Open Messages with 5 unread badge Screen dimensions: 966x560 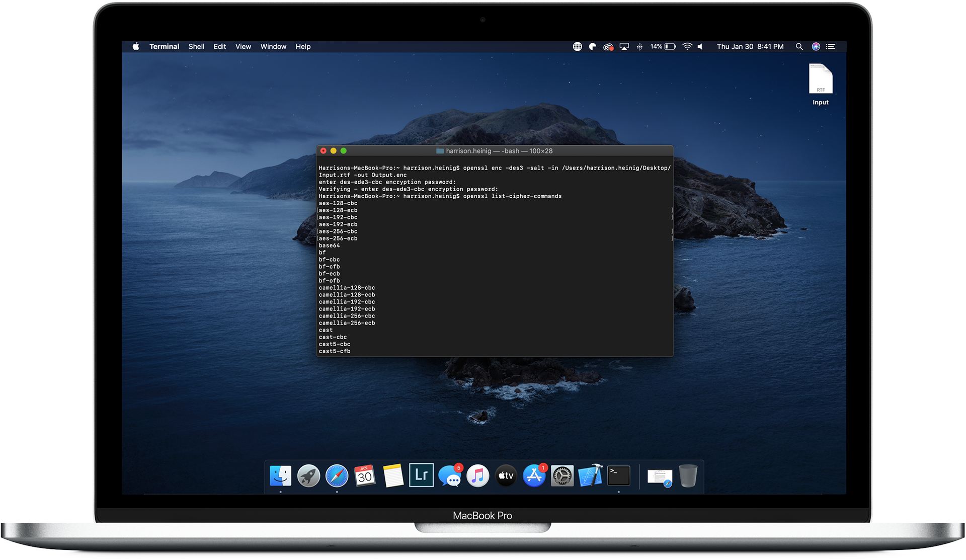[450, 475]
